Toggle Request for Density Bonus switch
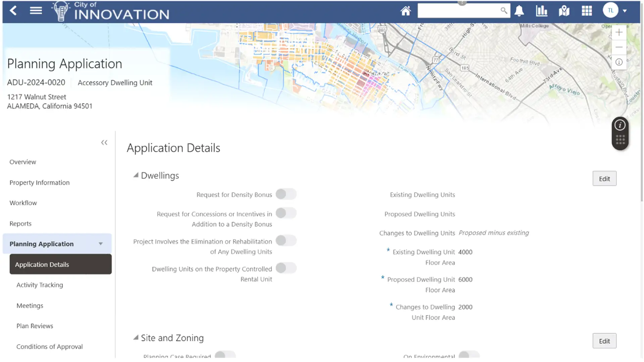644x362 pixels. tap(286, 194)
